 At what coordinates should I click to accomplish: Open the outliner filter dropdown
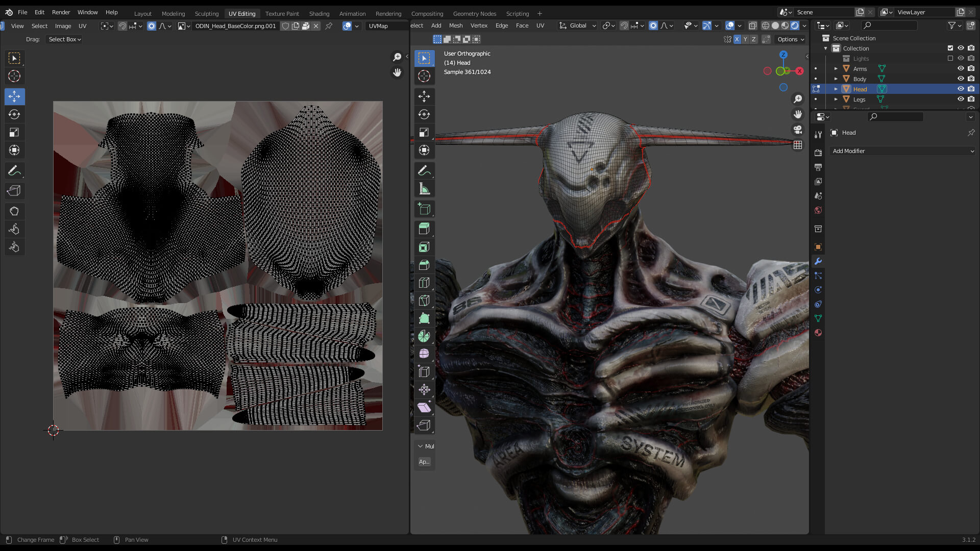954,26
